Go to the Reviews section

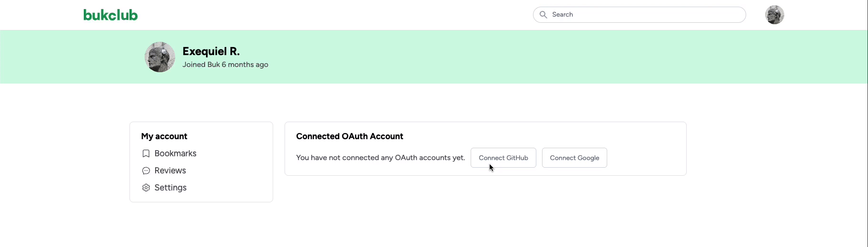pyautogui.click(x=170, y=171)
